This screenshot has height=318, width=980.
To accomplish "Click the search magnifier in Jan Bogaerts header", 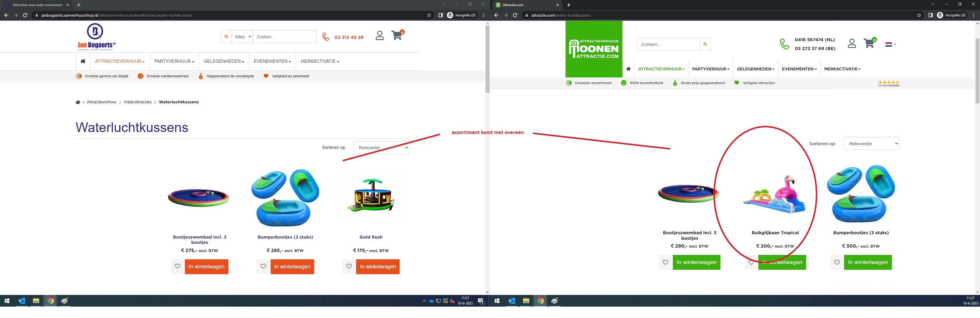I will (226, 37).
